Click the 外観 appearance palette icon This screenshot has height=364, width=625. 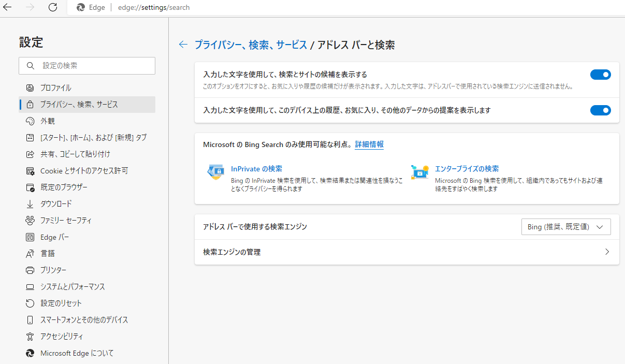click(30, 121)
